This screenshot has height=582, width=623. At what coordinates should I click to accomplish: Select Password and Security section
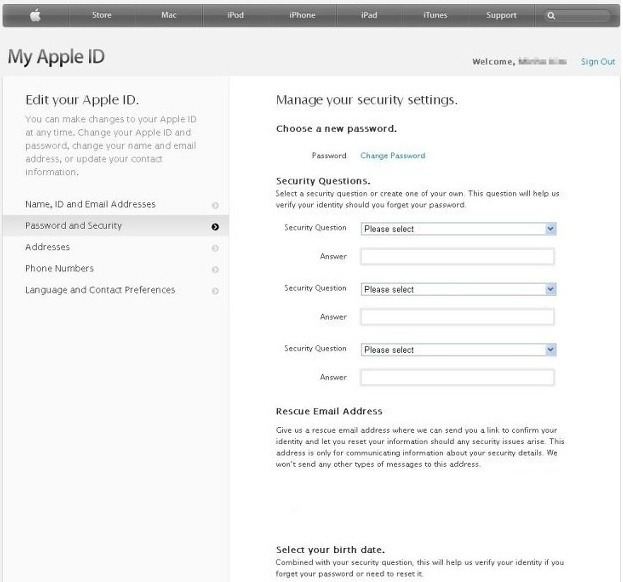[x=115, y=226]
